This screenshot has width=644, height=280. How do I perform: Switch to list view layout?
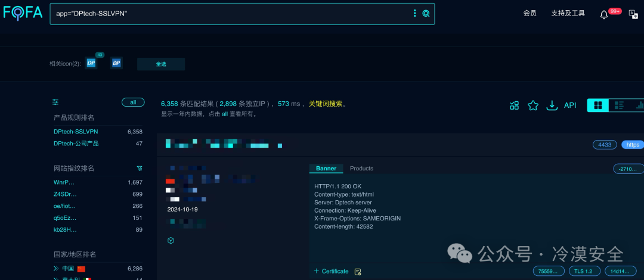click(619, 105)
